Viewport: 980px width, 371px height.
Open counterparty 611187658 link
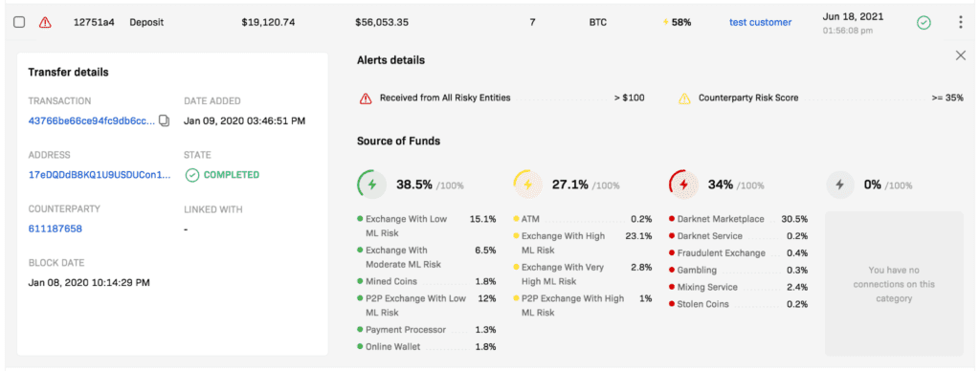tap(55, 229)
